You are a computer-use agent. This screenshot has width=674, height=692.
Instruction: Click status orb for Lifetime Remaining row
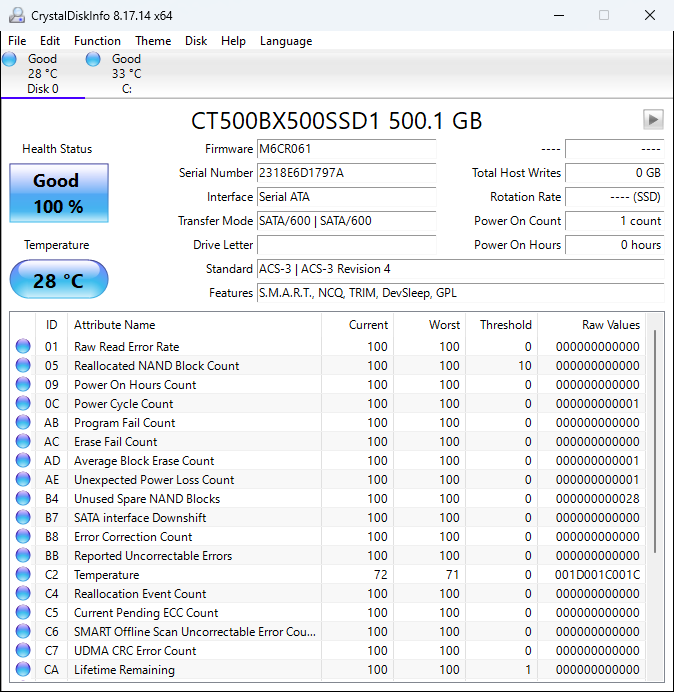coord(23,670)
